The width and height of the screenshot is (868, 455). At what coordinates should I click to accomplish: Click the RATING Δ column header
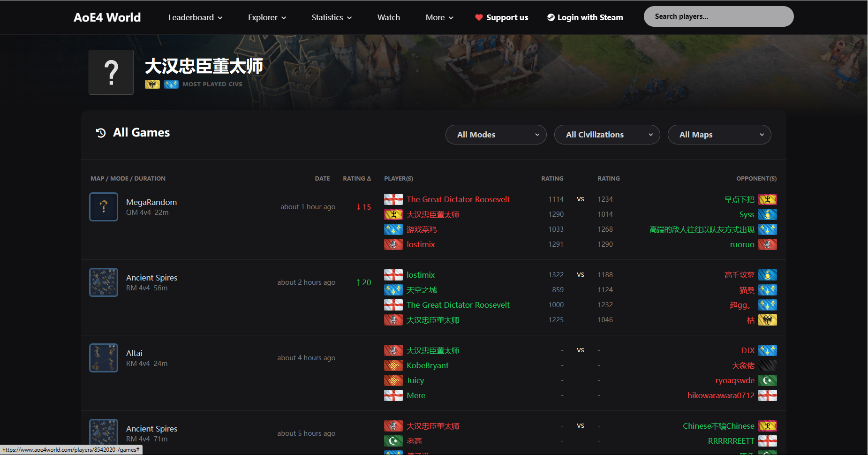click(357, 179)
